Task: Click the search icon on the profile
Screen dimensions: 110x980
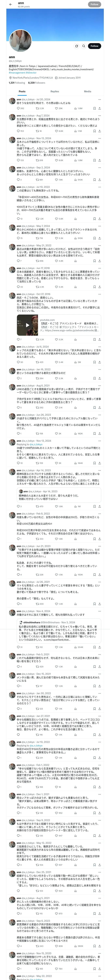Action: pyautogui.click(x=83, y=46)
